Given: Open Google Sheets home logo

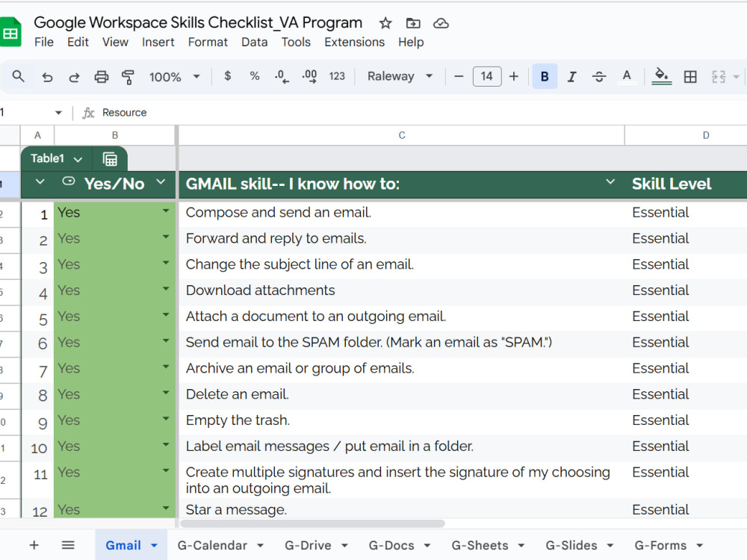Looking at the screenshot, I should [10, 32].
